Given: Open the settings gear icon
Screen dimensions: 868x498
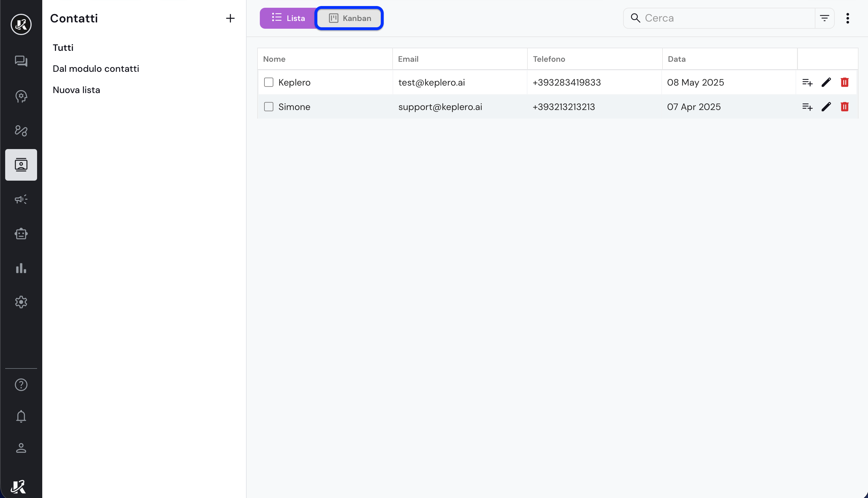Looking at the screenshot, I should point(21,302).
